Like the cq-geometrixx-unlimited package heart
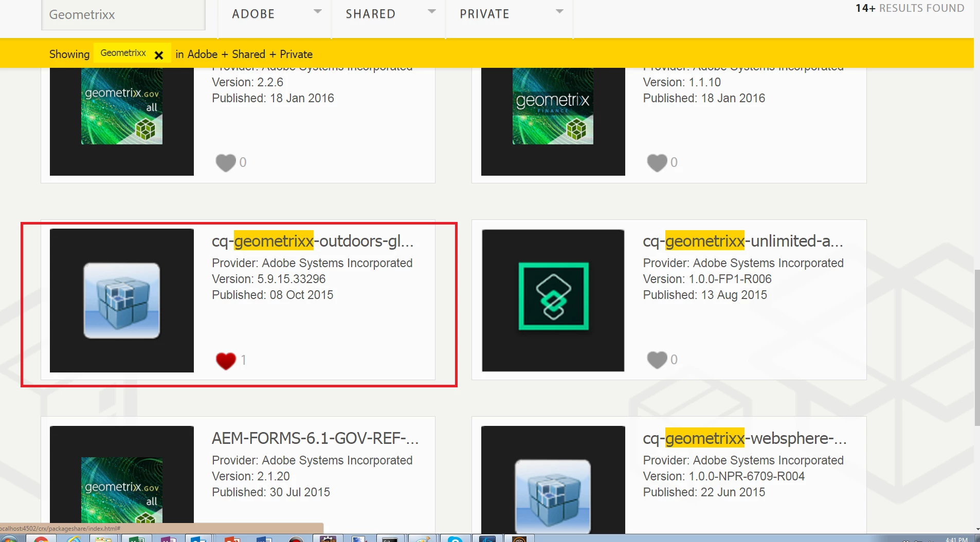 [x=657, y=360]
